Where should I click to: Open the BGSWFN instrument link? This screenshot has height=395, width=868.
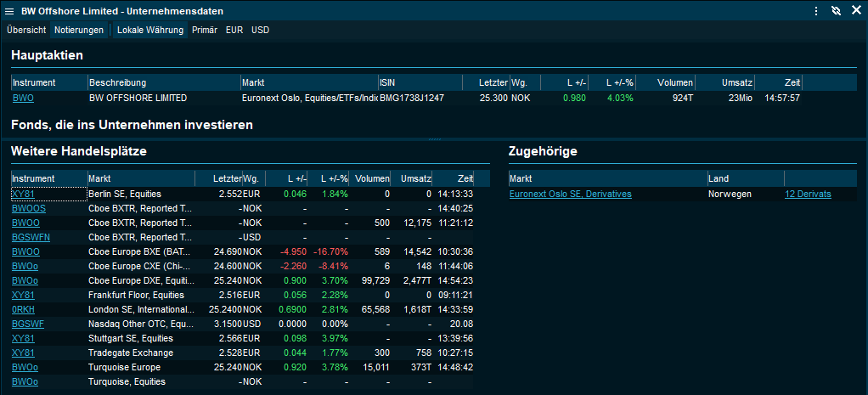click(31, 237)
